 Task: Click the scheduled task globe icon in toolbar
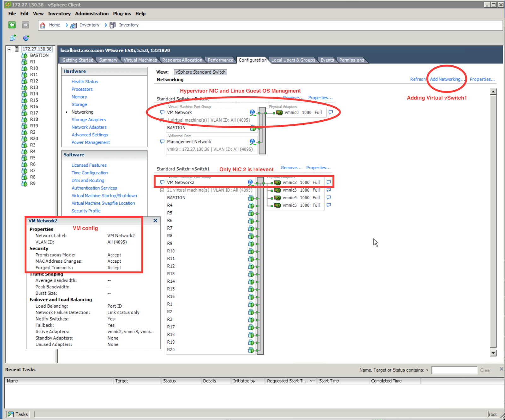point(26,38)
